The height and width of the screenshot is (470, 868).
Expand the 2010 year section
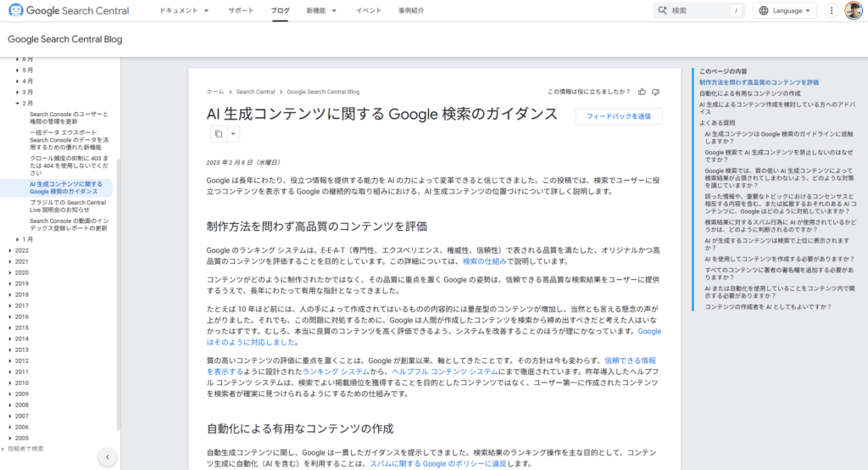pyautogui.click(x=10, y=383)
